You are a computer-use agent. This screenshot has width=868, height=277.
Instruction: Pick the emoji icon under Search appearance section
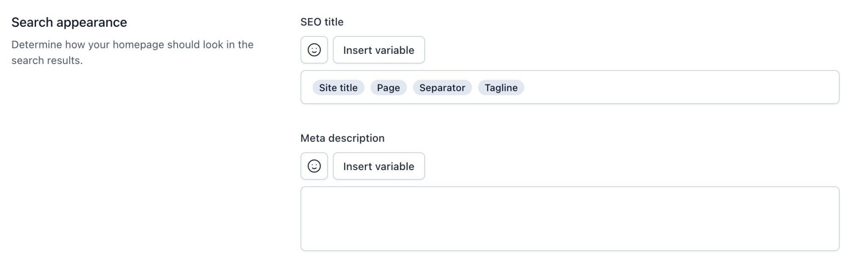click(314, 50)
